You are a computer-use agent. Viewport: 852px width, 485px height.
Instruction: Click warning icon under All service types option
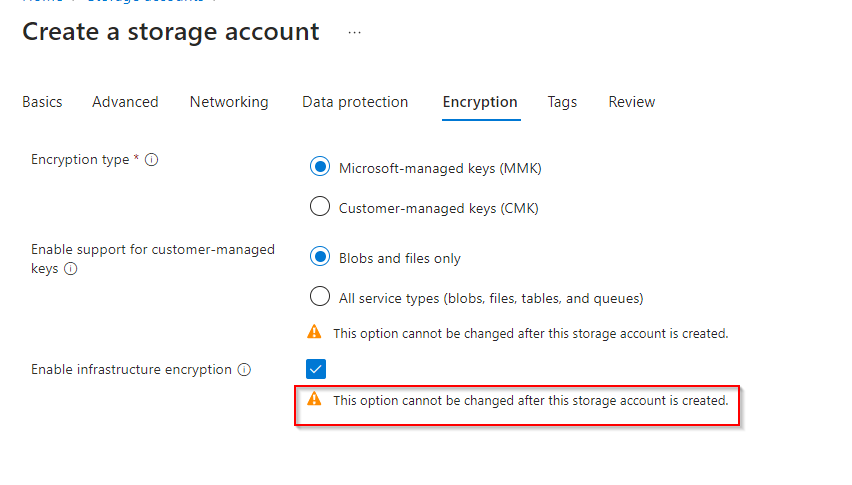pos(315,332)
